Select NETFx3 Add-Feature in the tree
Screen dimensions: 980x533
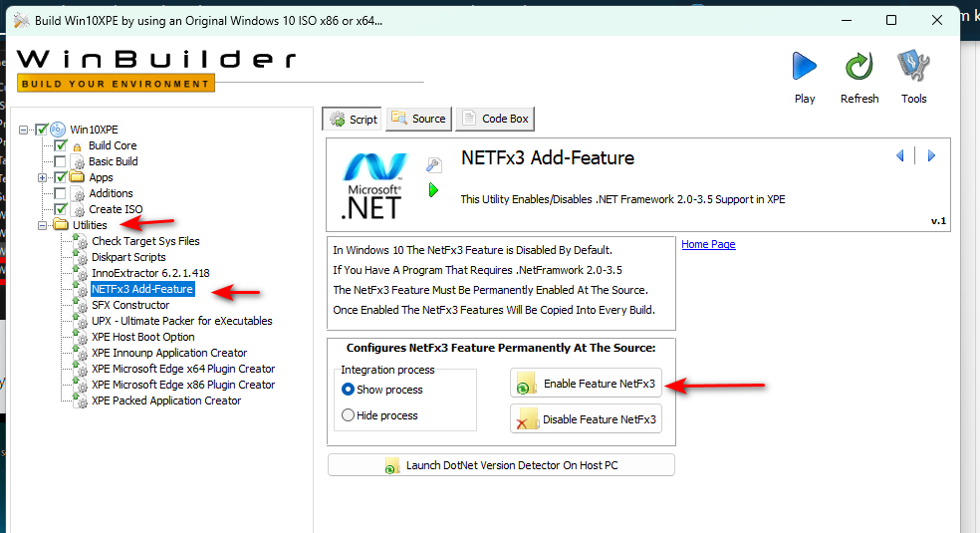[x=142, y=289]
